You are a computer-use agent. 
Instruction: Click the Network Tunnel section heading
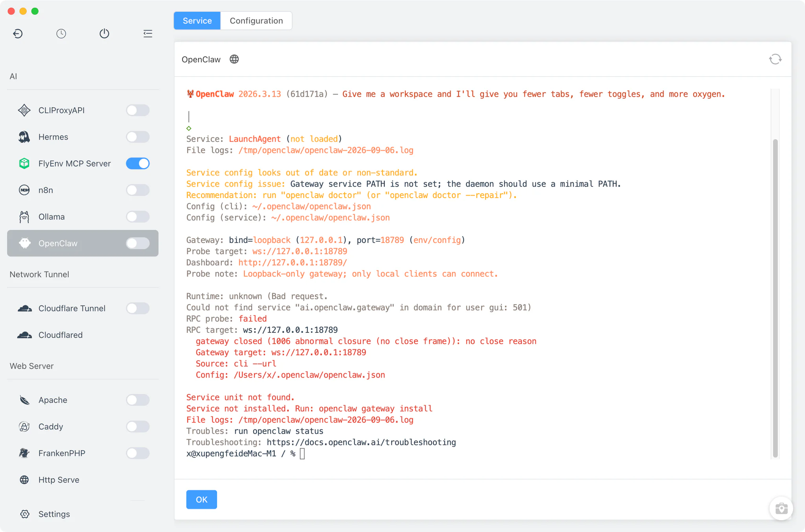point(39,274)
